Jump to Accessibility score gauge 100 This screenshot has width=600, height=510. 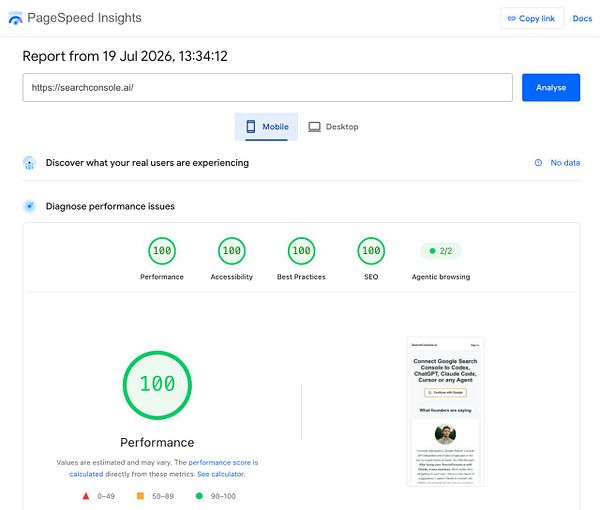(232, 251)
